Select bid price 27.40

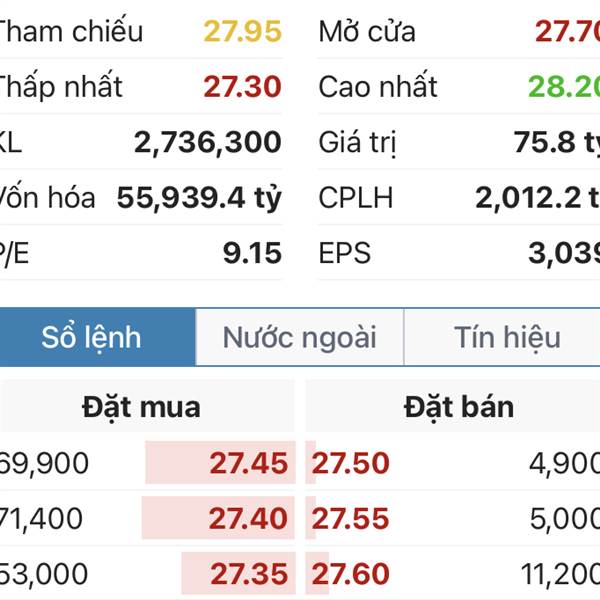pos(248,518)
